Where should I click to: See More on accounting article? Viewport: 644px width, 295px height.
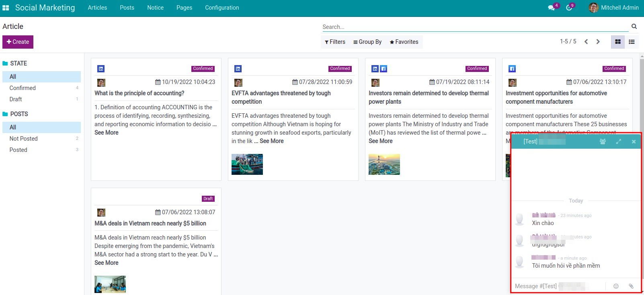[107, 133]
